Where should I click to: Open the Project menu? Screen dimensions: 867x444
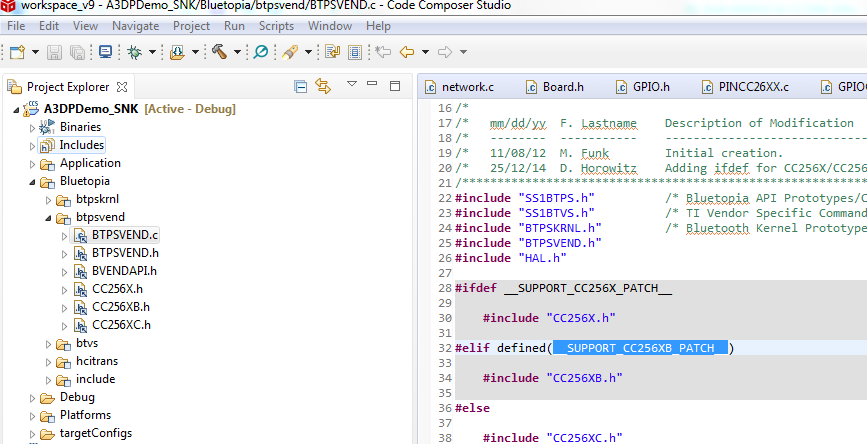click(x=191, y=26)
